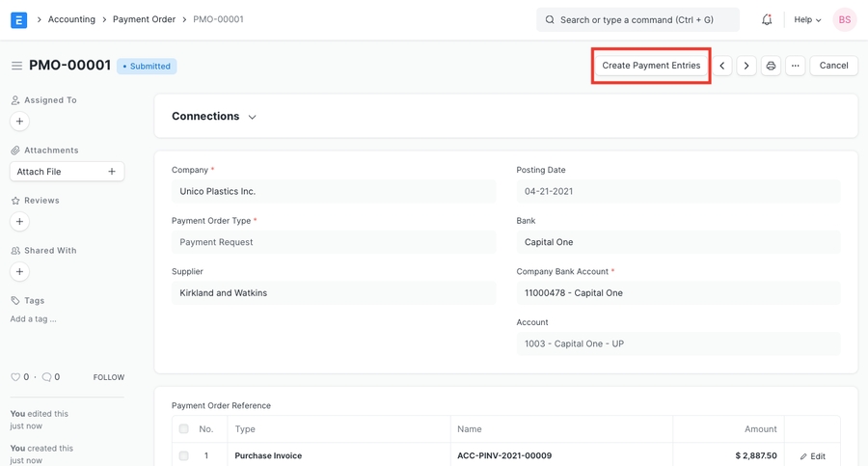Open the three-dot more options menu
868x466 pixels.
(x=795, y=66)
